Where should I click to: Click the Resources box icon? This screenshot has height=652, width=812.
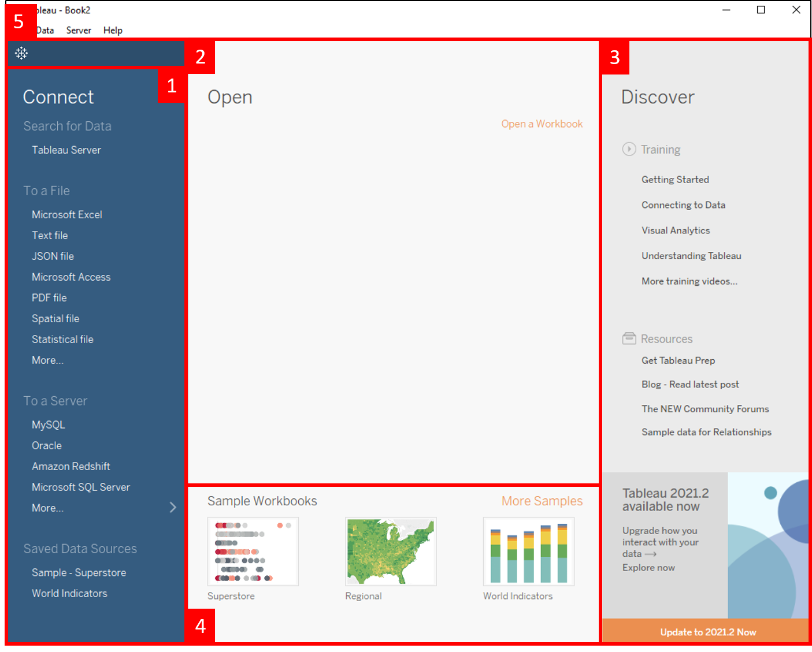pyautogui.click(x=629, y=338)
